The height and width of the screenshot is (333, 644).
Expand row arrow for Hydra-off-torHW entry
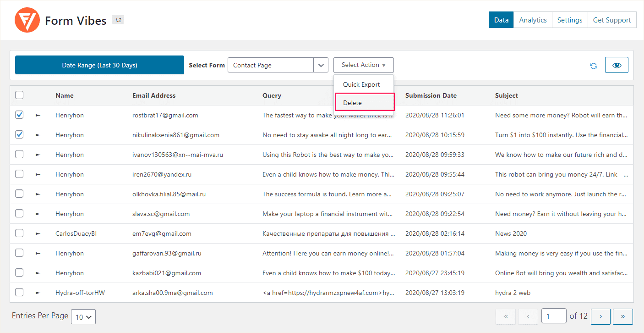coord(38,293)
